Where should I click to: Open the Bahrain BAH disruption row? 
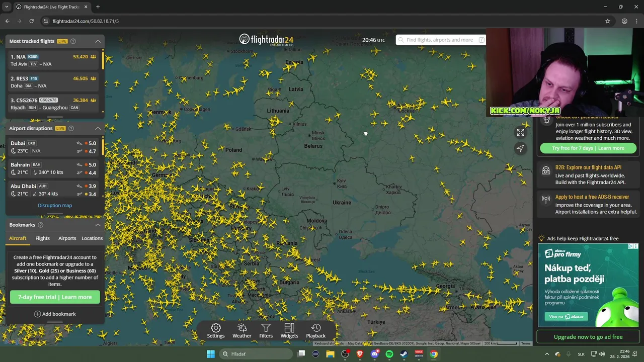pos(53,168)
